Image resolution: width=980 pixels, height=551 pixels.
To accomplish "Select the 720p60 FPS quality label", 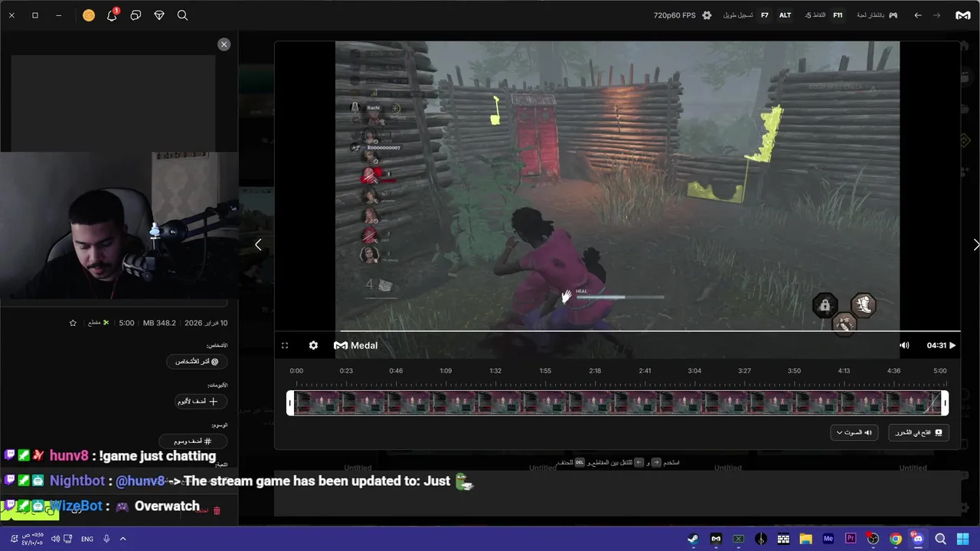I will 675,15.
